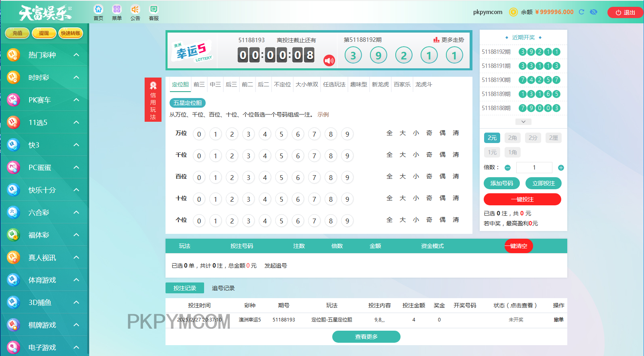644x356 pixels.
Task: Click the 热门彩种 sidebar icon
Action: [13, 55]
